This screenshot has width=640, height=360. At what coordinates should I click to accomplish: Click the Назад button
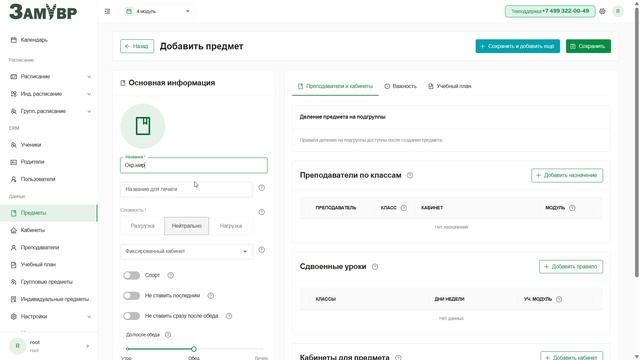[x=137, y=46]
